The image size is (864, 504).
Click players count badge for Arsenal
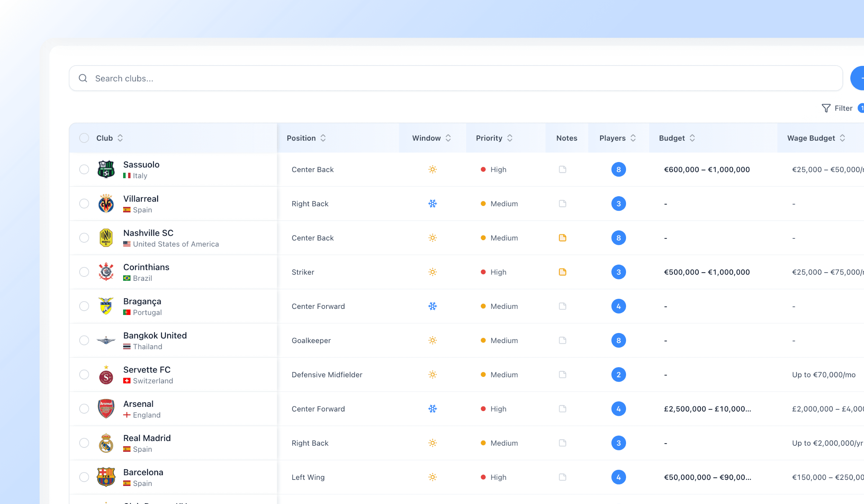pyautogui.click(x=618, y=409)
